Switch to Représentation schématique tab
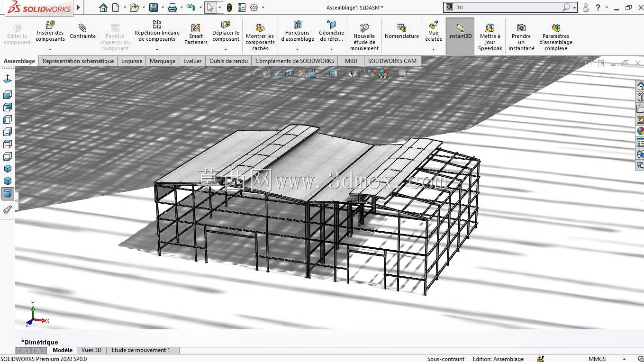The width and height of the screenshot is (644, 362). [x=78, y=61]
